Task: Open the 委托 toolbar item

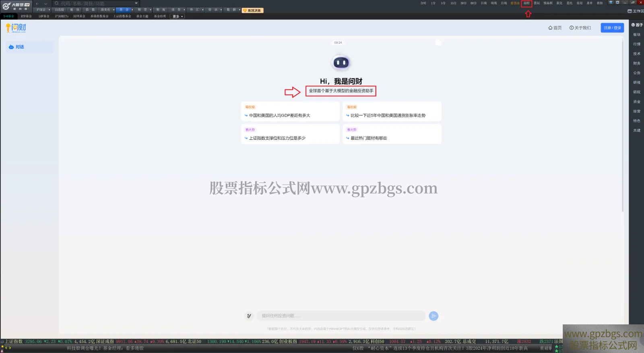Action: click(x=570, y=3)
